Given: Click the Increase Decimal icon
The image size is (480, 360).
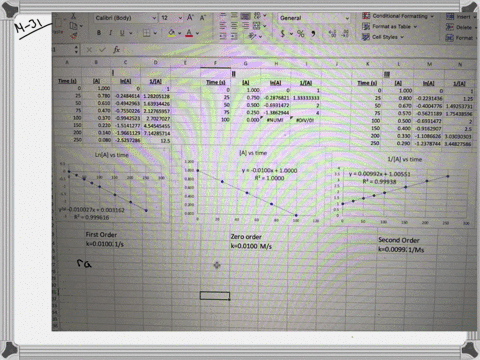Looking at the screenshot, I should 332,33.
